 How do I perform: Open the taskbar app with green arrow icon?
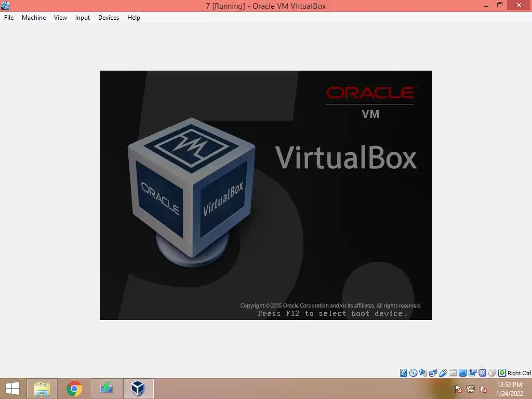click(107, 389)
